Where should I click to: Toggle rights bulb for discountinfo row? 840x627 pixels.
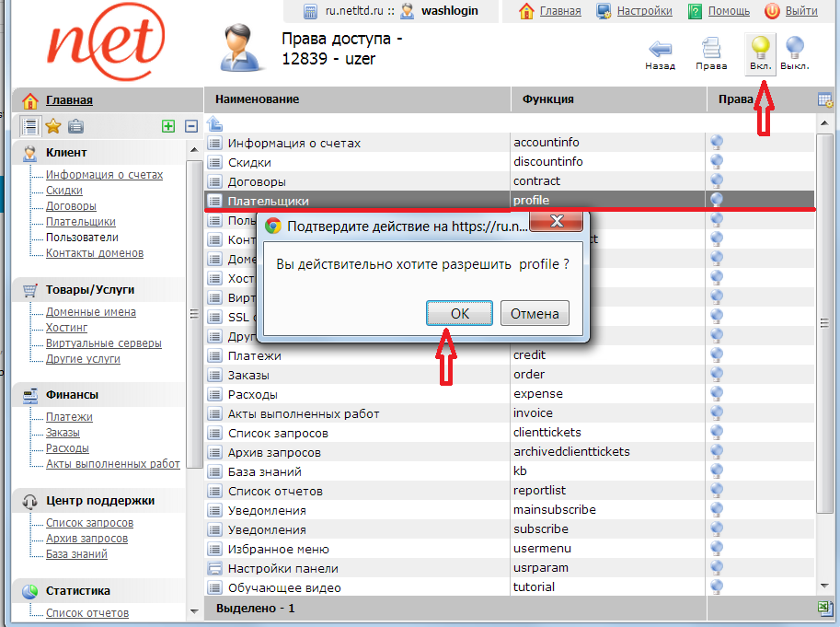click(x=717, y=162)
